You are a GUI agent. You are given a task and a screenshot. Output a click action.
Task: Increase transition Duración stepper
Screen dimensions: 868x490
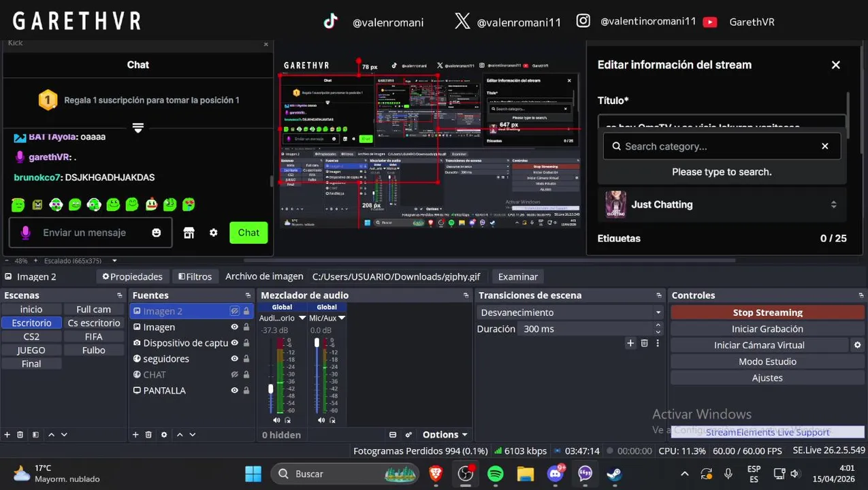point(658,325)
